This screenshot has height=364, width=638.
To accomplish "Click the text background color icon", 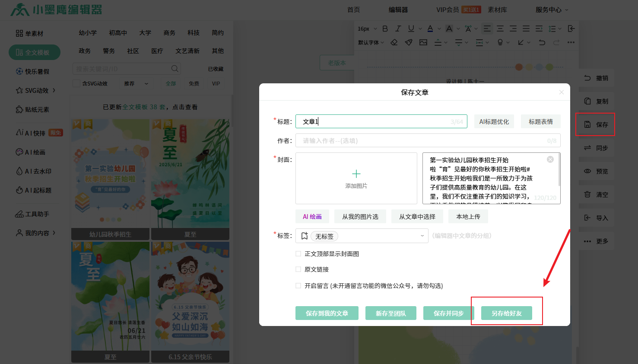I will (449, 28).
